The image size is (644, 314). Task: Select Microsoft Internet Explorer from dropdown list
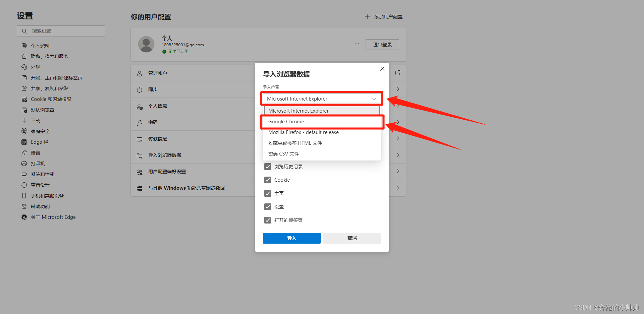click(322, 111)
